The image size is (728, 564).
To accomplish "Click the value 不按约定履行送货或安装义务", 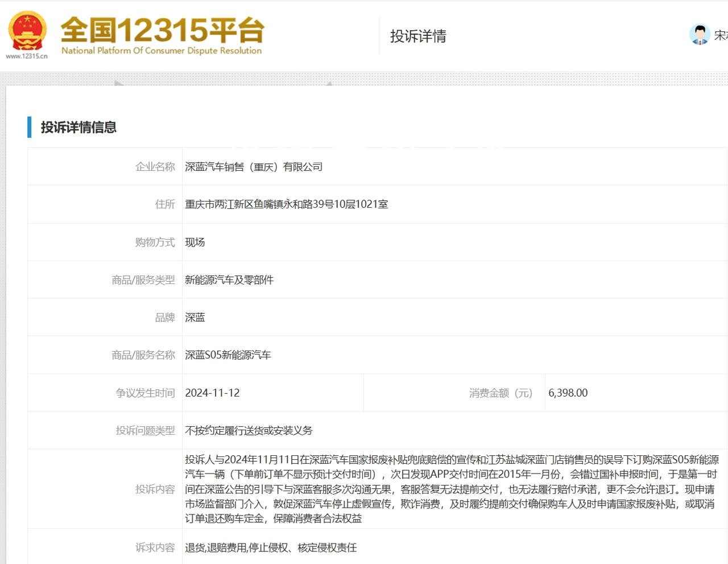I will click(249, 431).
